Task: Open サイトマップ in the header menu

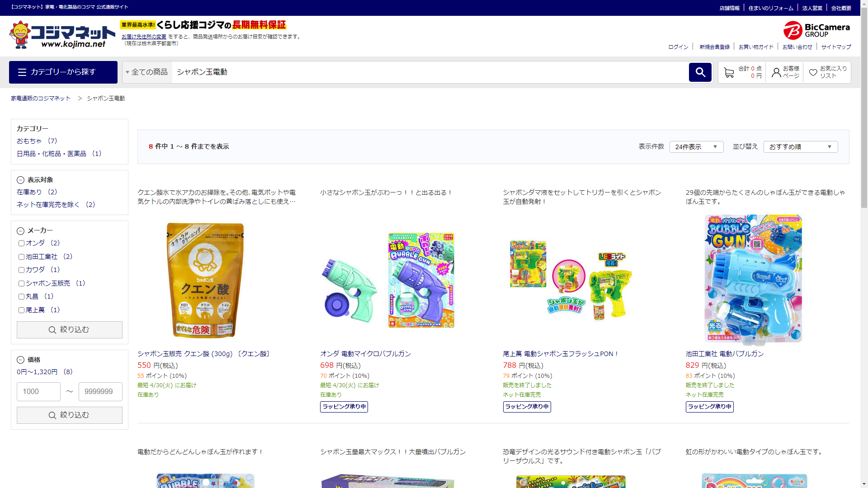Action: pos(836,47)
